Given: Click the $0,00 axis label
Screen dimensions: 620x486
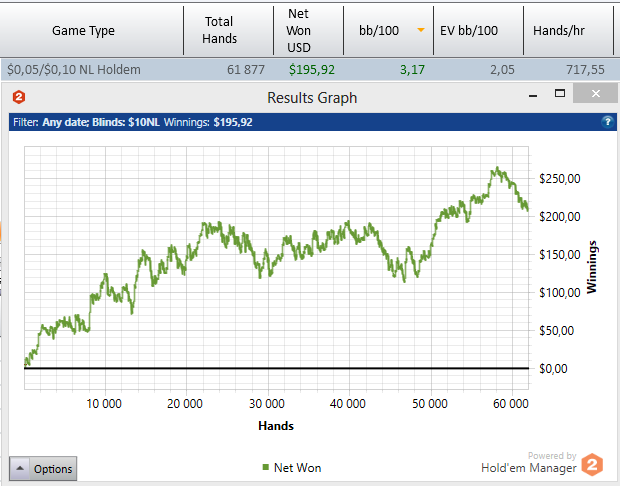Looking at the screenshot, I should (553, 368).
